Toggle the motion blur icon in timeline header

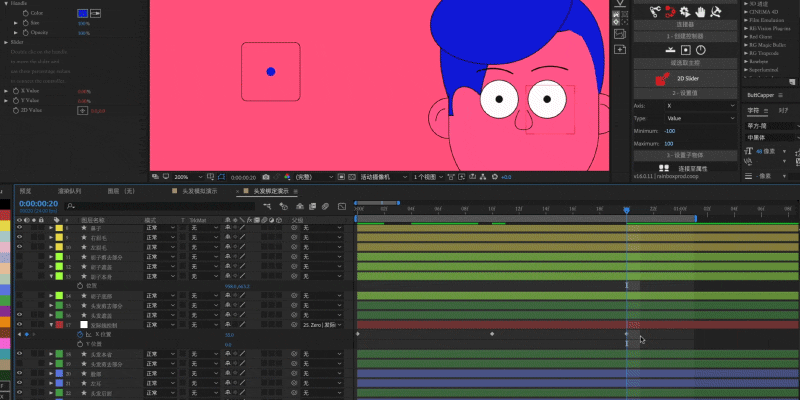coord(325,207)
